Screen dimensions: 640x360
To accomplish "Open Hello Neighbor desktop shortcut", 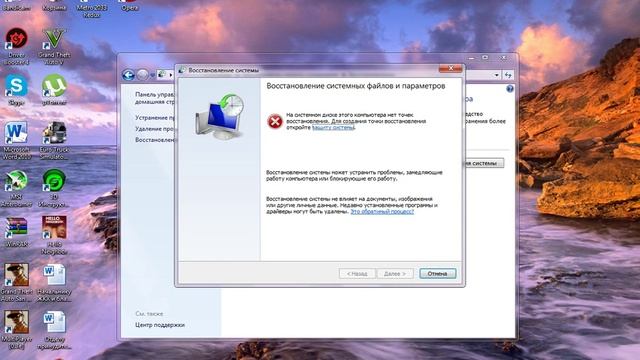I will (x=54, y=235).
